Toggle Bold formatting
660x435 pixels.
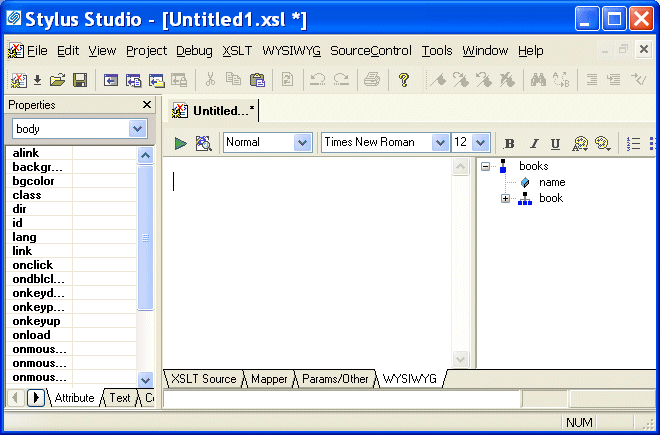pyautogui.click(x=509, y=143)
